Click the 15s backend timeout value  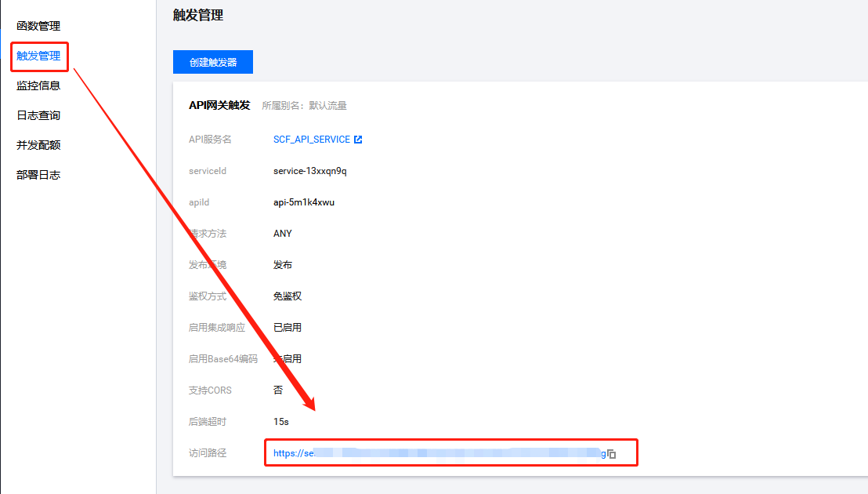click(281, 422)
